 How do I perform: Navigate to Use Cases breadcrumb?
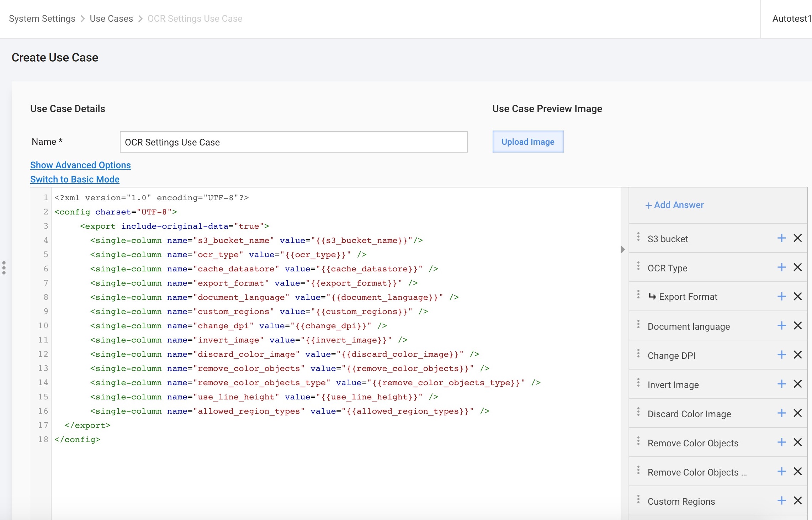(111, 18)
